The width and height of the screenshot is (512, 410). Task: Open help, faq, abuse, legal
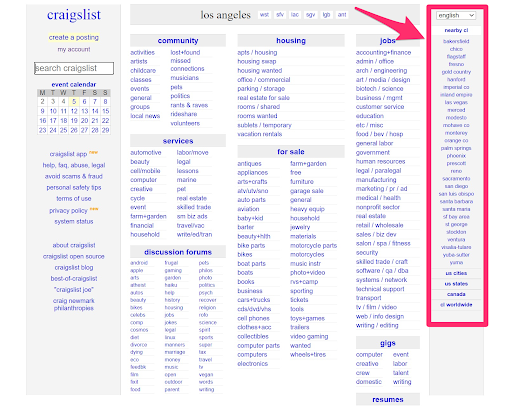pos(74,165)
